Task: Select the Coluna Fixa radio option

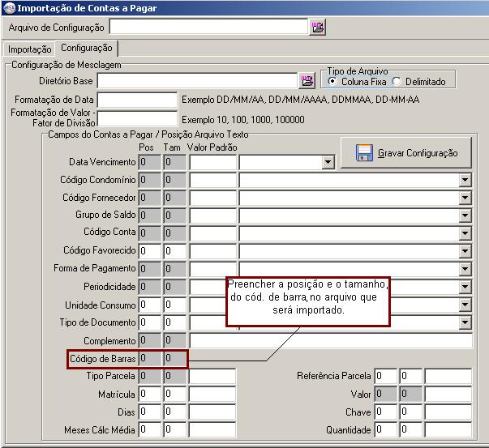Action: pos(332,81)
